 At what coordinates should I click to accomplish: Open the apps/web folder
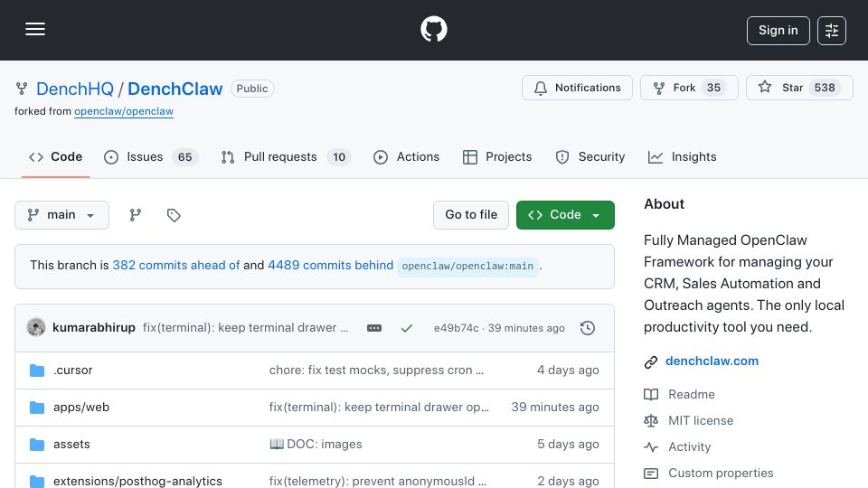click(81, 408)
